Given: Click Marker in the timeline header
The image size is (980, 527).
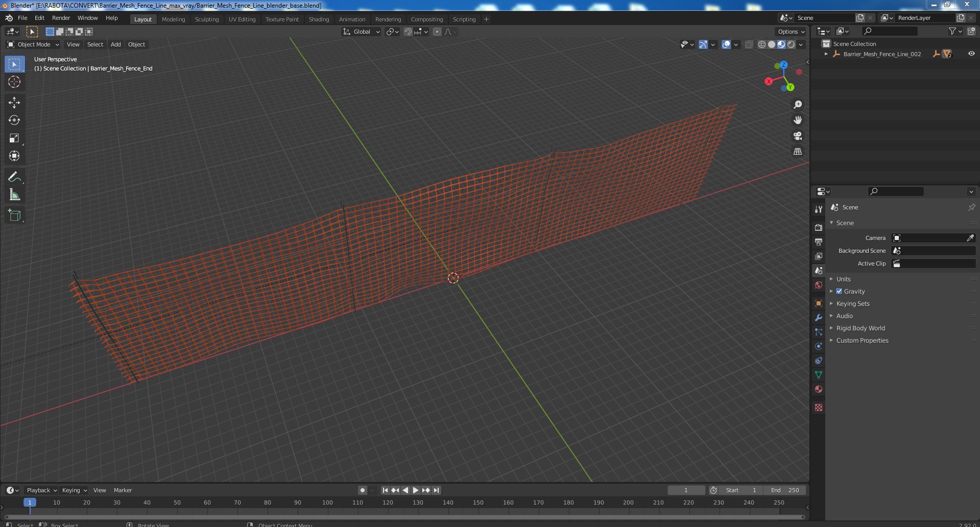Looking at the screenshot, I should 123,490.
